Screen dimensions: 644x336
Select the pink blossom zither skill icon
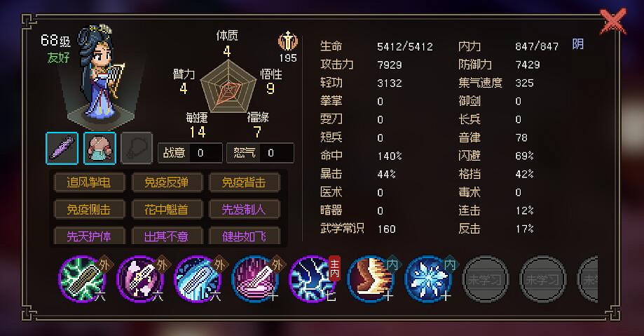pos(139,279)
